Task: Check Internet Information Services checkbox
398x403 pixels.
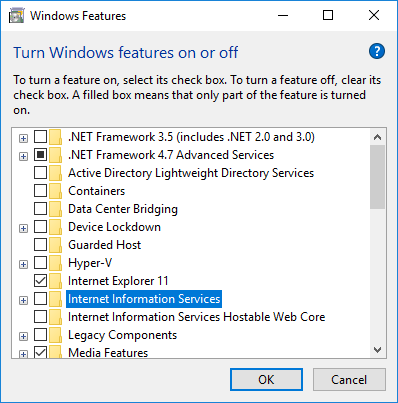Action: coord(40,299)
